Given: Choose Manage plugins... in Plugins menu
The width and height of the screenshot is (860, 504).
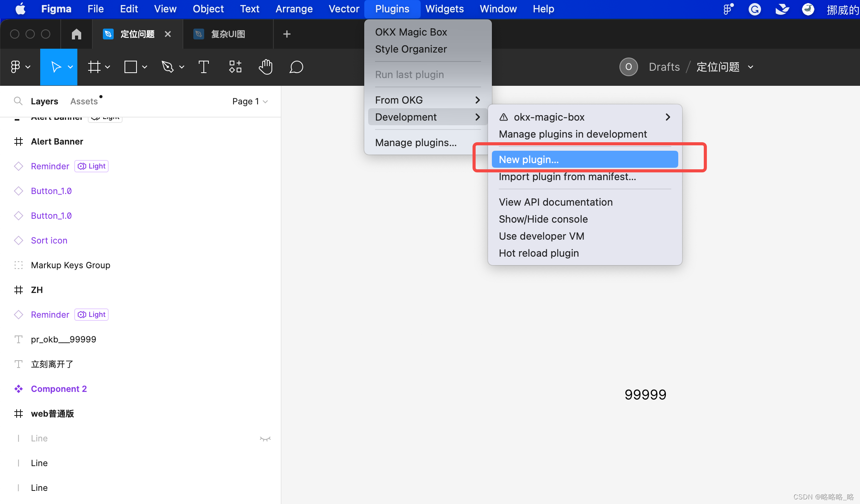Looking at the screenshot, I should 428,143.
